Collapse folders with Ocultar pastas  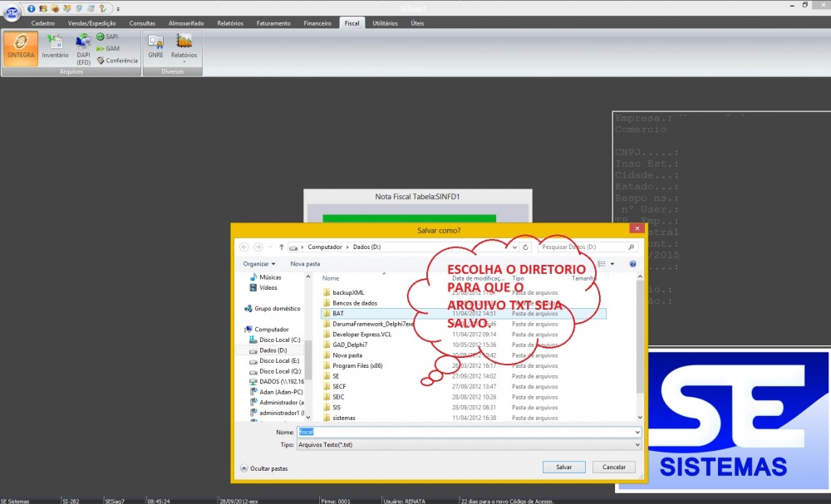pyautogui.click(x=264, y=468)
